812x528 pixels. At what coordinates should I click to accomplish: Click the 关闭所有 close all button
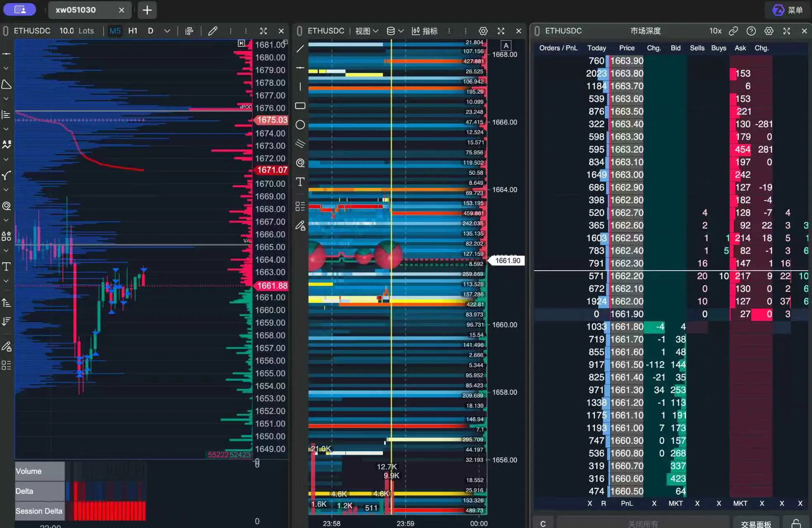(642, 523)
